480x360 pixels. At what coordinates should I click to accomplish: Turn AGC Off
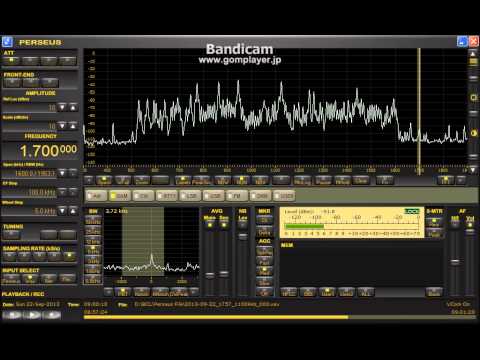coord(264,292)
